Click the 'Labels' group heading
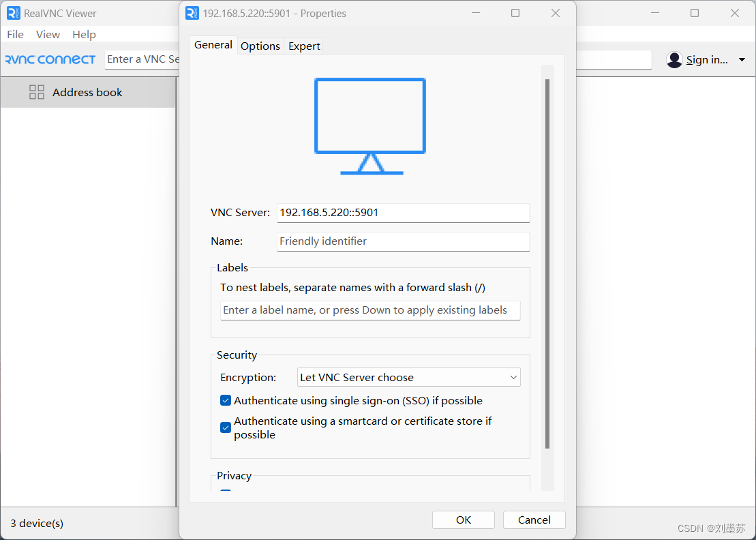The width and height of the screenshot is (756, 540). coord(232,267)
